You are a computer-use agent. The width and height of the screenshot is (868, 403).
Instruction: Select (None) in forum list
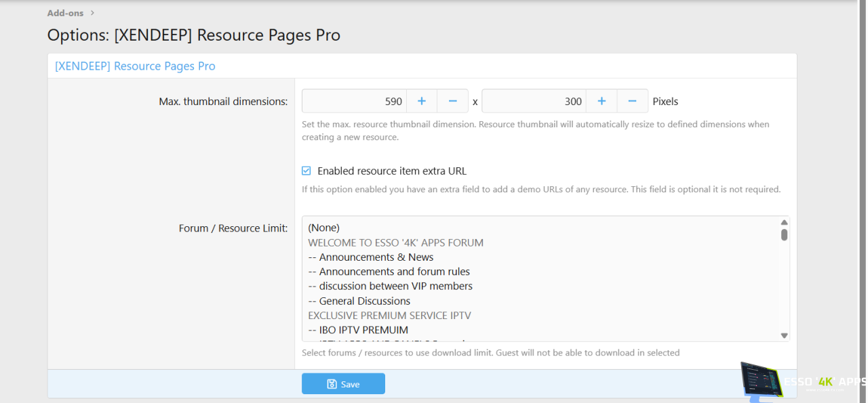(323, 228)
